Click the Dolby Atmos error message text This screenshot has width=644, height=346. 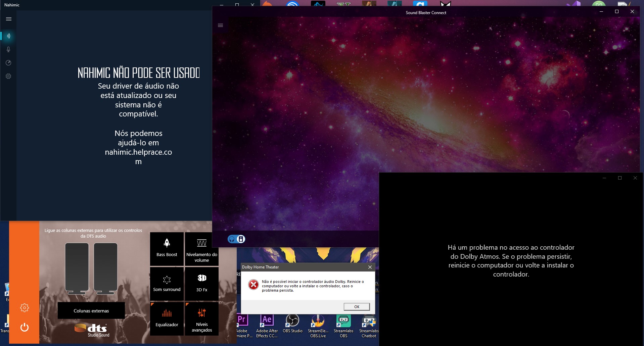(x=511, y=261)
